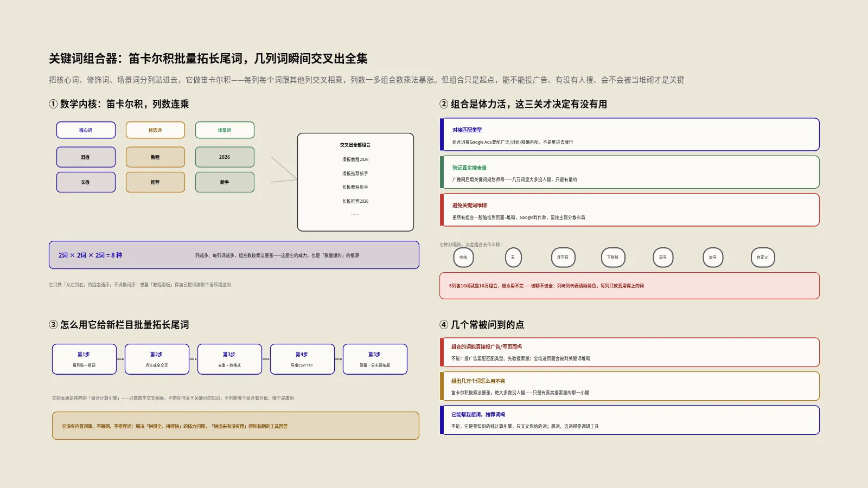
Task: Click the label 七种分隔符，决定组合长什么样
Action: click(470, 245)
